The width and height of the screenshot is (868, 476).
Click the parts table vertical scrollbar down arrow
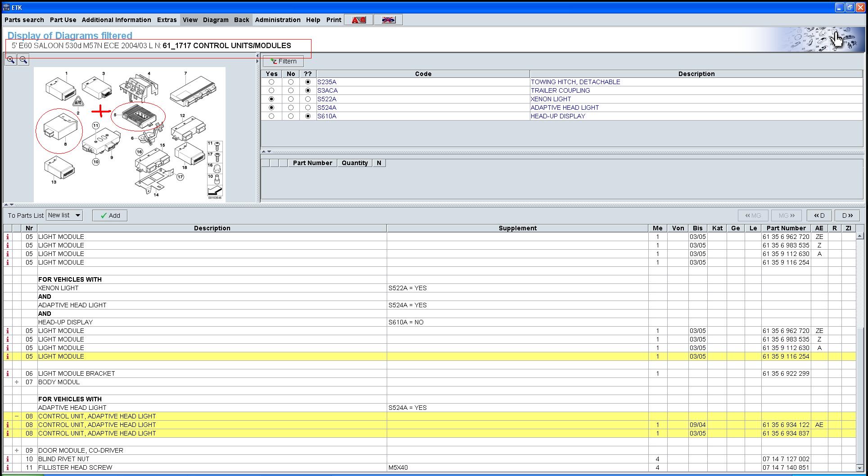859,467
